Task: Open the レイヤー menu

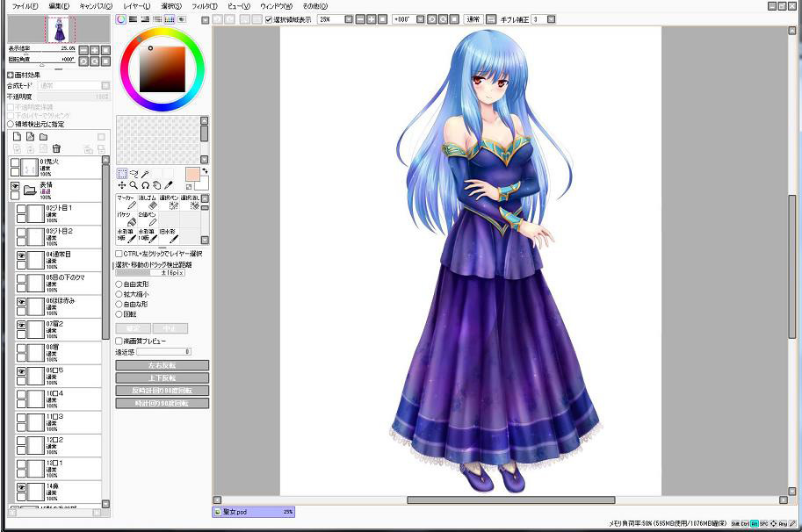Action: point(135,6)
